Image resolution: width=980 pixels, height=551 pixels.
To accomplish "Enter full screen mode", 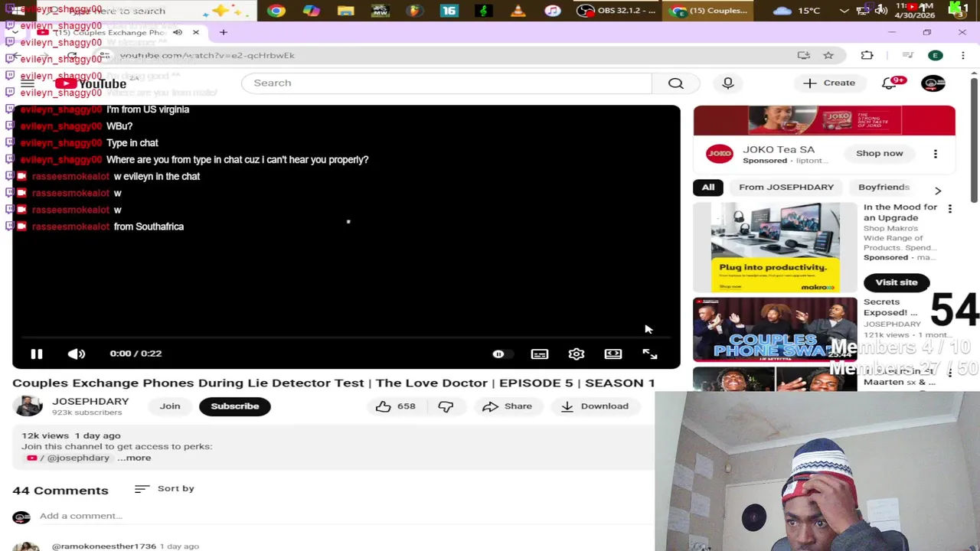I will (x=650, y=354).
